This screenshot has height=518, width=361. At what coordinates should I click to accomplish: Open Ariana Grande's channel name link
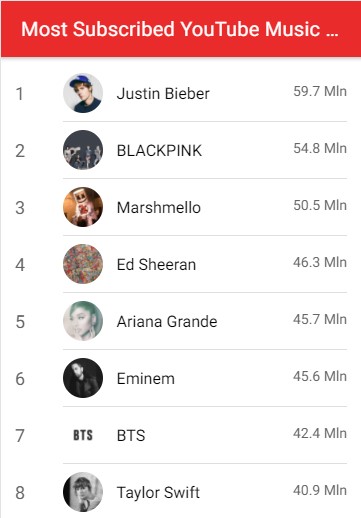[x=167, y=322]
